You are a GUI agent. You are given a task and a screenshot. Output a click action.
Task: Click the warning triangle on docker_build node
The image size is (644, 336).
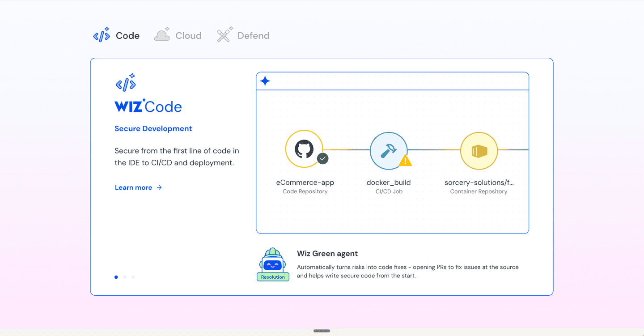point(405,161)
